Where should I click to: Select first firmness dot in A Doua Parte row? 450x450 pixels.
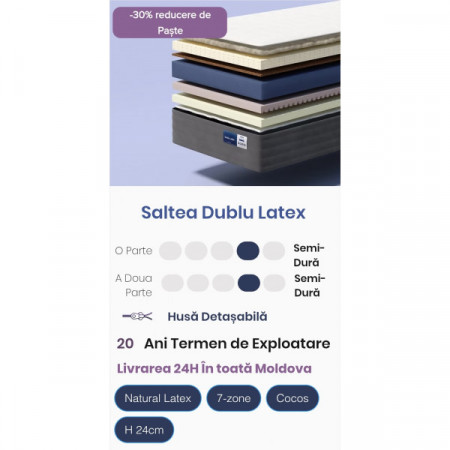[172, 283]
